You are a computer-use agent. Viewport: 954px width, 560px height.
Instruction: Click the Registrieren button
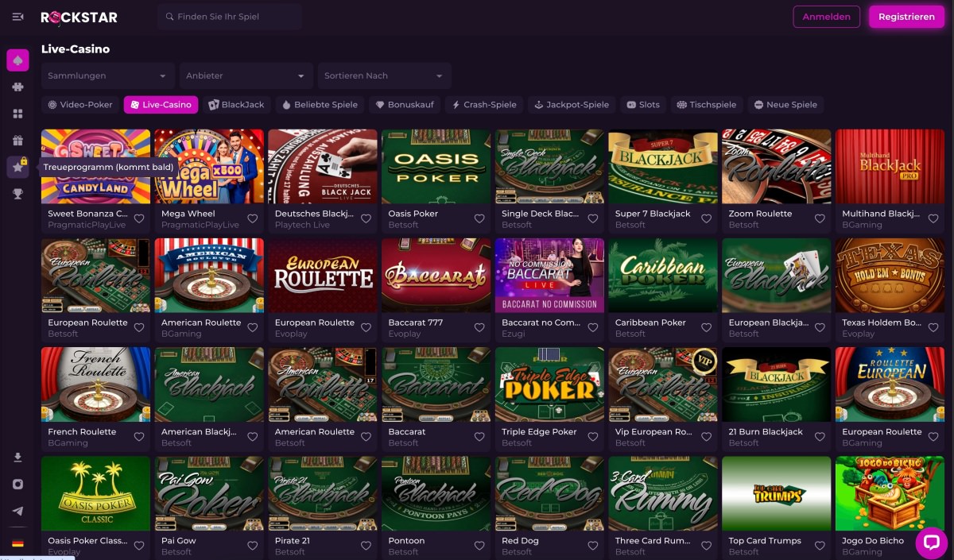pyautogui.click(x=906, y=17)
